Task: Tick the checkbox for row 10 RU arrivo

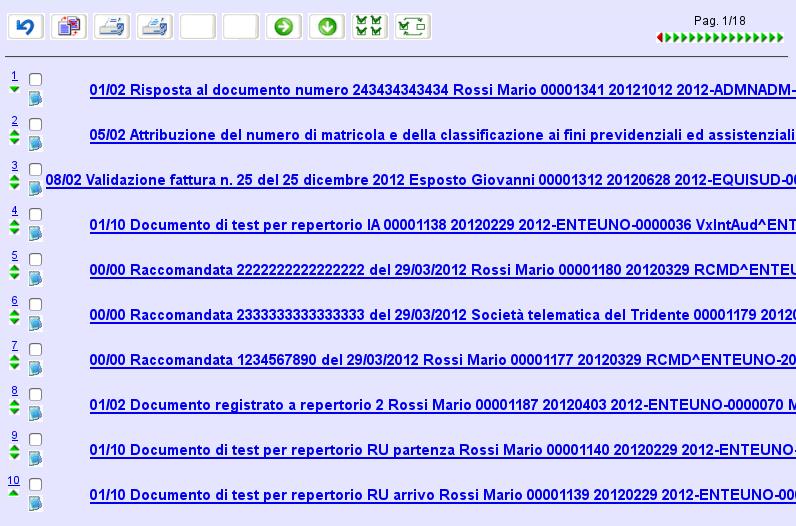Action: tap(35, 484)
